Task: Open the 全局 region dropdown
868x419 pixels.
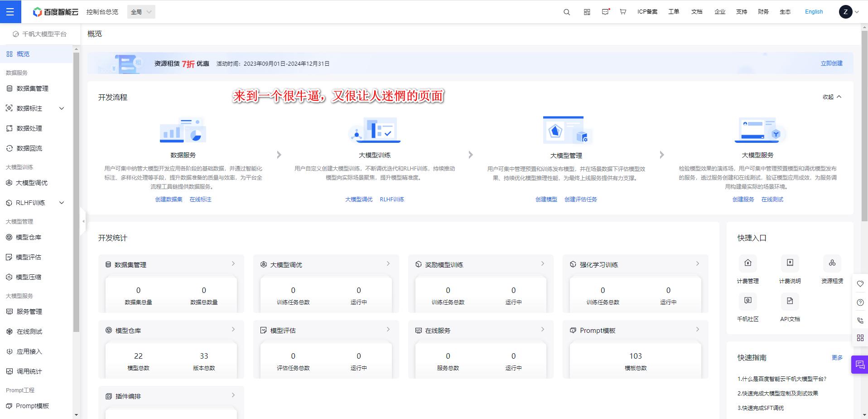Action: click(141, 12)
